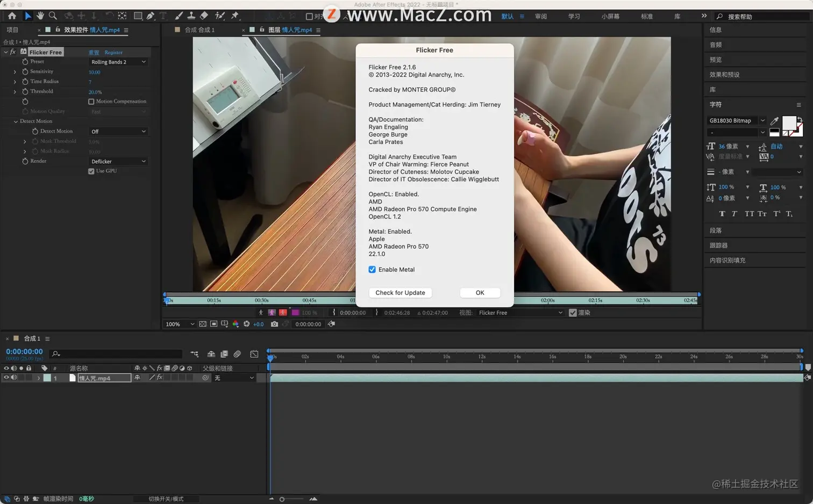Screen dimensions: 813x504
Task: Hide the 情人咒.mp4 layer with eye icon
Action: pos(6,378)
